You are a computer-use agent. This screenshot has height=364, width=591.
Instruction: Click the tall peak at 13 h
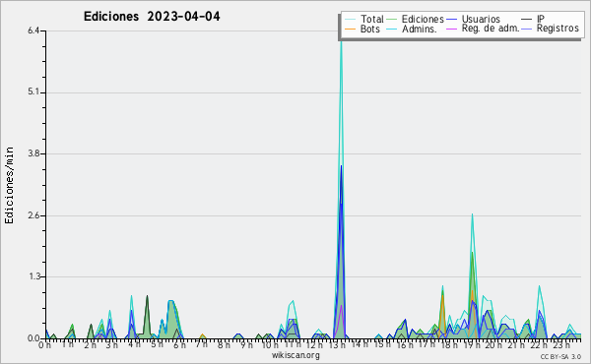click(x=341, y=188)
